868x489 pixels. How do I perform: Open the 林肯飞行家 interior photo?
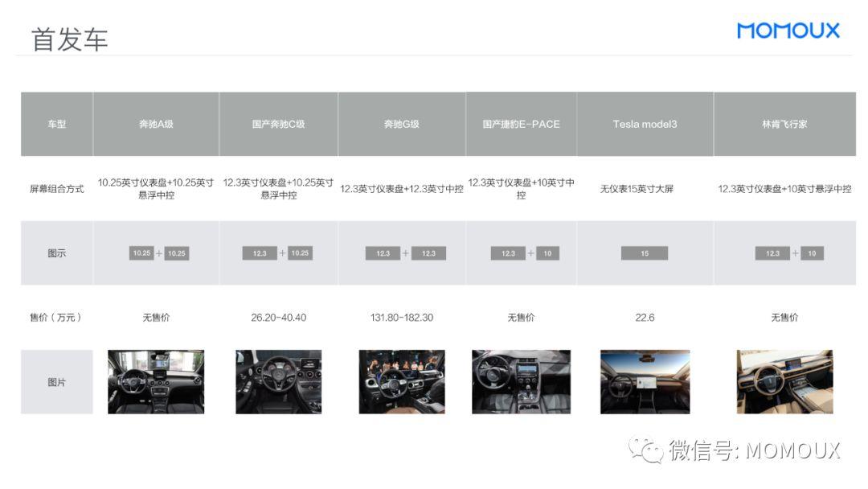(x=784, y=381)
